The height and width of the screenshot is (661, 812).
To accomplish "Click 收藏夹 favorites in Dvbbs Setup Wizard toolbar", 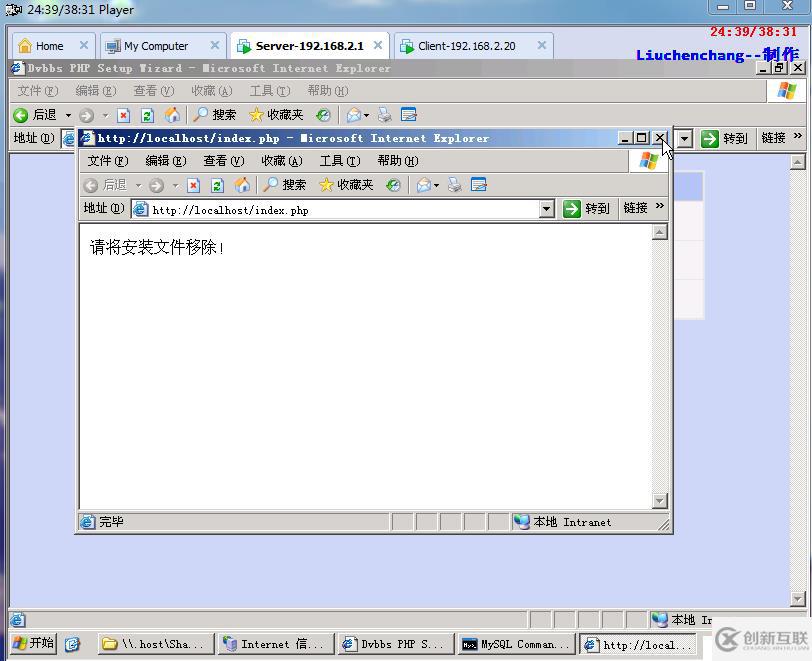I will 276,114.
